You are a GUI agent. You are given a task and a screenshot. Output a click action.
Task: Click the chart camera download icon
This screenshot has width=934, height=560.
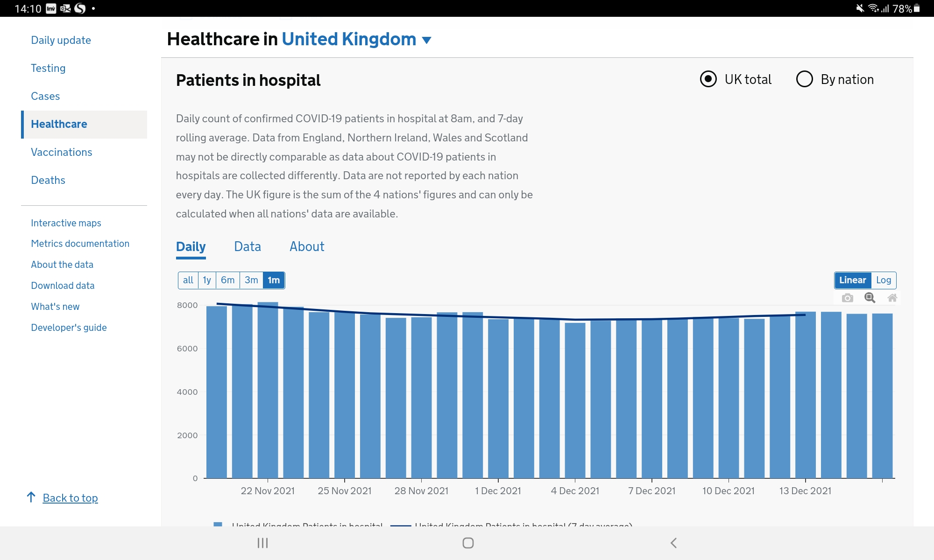point(847,298)
